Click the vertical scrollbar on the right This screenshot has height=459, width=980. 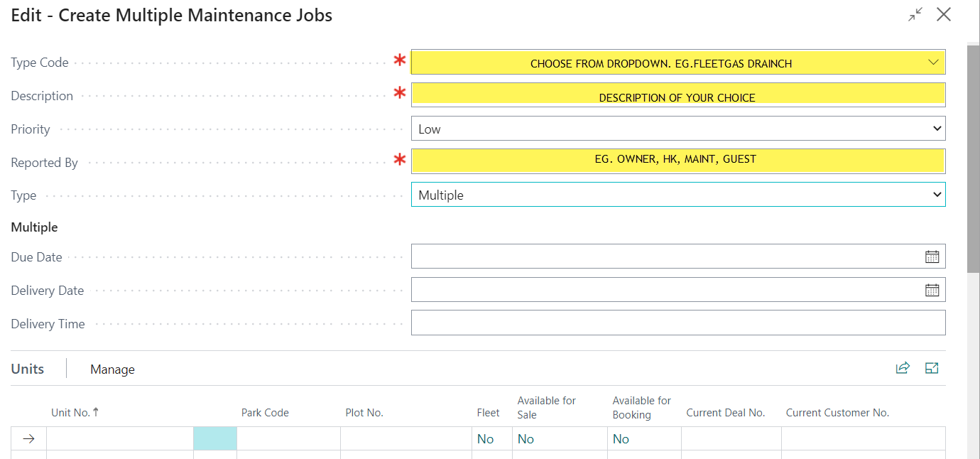[x=974, y=156]
